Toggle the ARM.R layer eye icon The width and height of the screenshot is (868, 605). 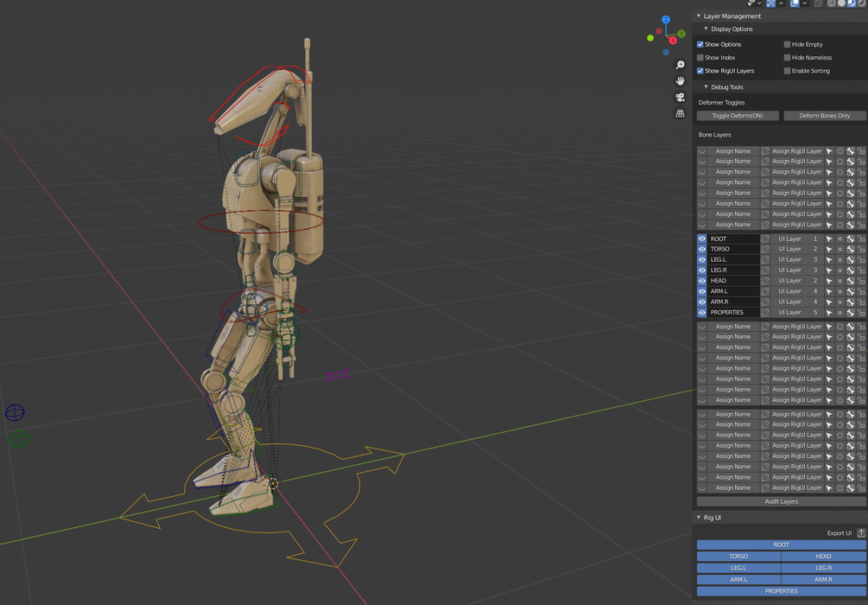[x=701, y=302]
